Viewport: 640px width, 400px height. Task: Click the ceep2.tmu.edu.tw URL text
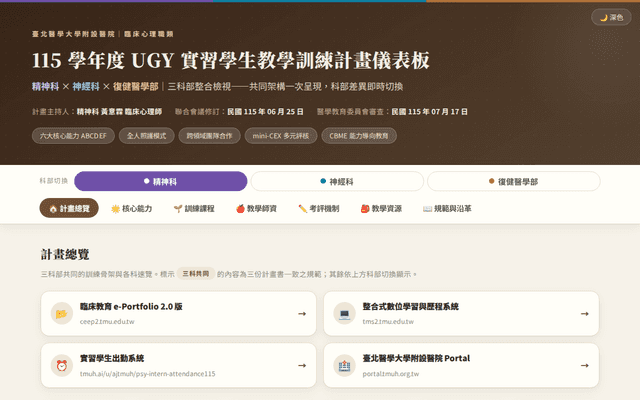point(107,322)
